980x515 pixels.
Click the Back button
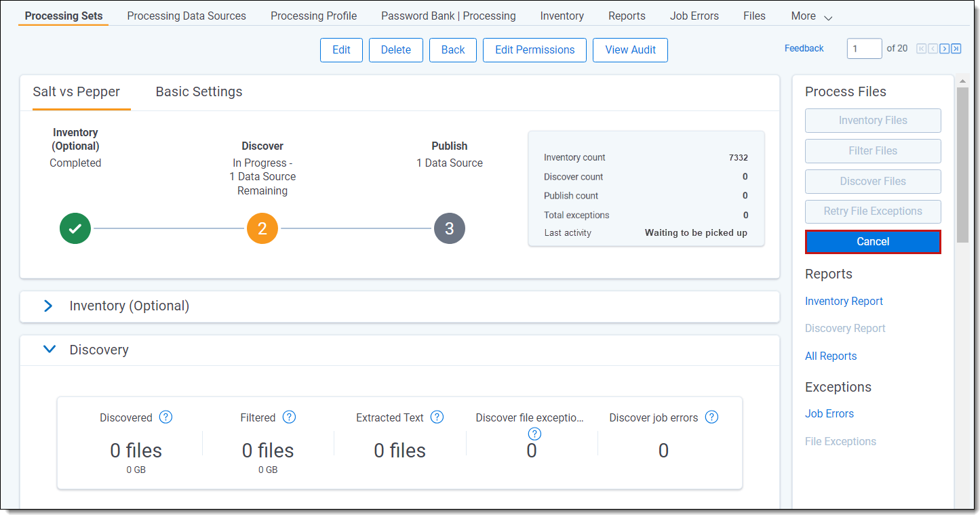coord(453,50)
